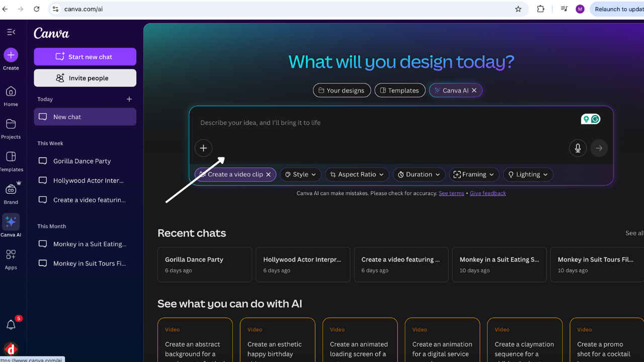Image resolution: width=644 pixels, height=362 pixels.
Task: Switch to Your designs tab
Action: [x=342, y=90]
